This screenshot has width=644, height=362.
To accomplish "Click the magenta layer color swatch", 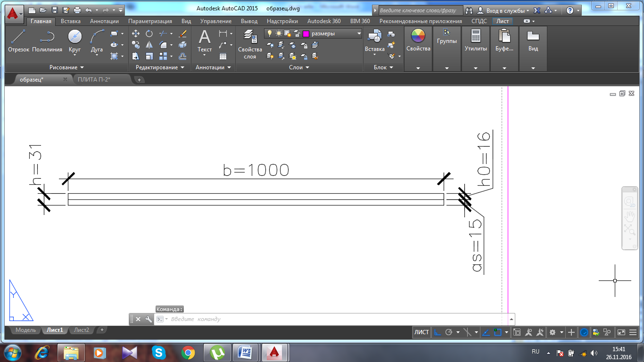I will pos(306,33).
